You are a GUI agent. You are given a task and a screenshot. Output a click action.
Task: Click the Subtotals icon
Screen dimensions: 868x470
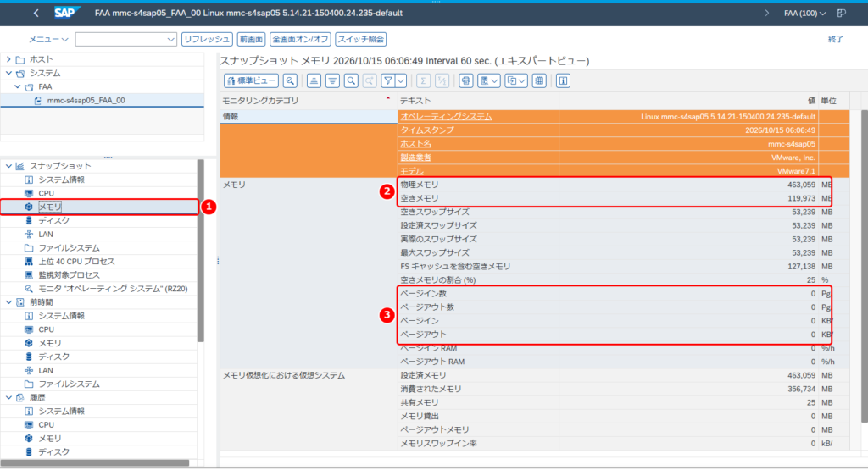[442, 80]
